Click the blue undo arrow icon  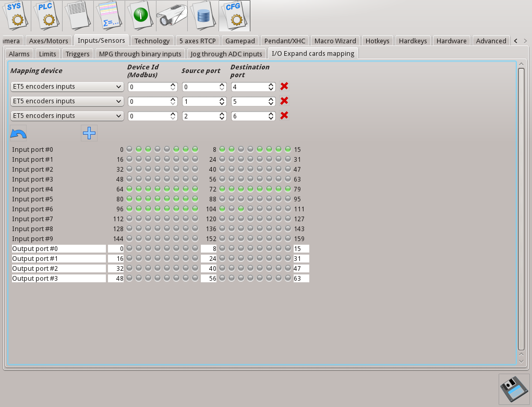pyautogui.click(x=18, y=134)
